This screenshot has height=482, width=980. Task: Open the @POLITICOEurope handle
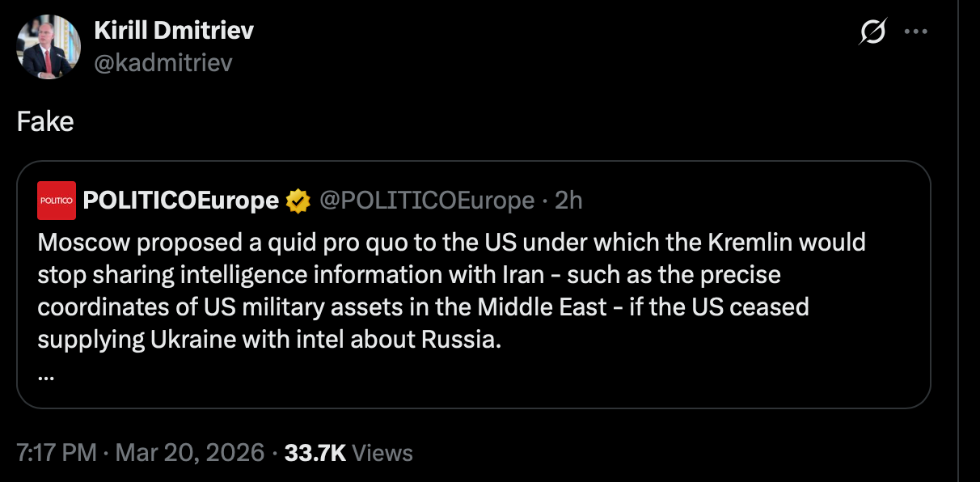[427, 201]
